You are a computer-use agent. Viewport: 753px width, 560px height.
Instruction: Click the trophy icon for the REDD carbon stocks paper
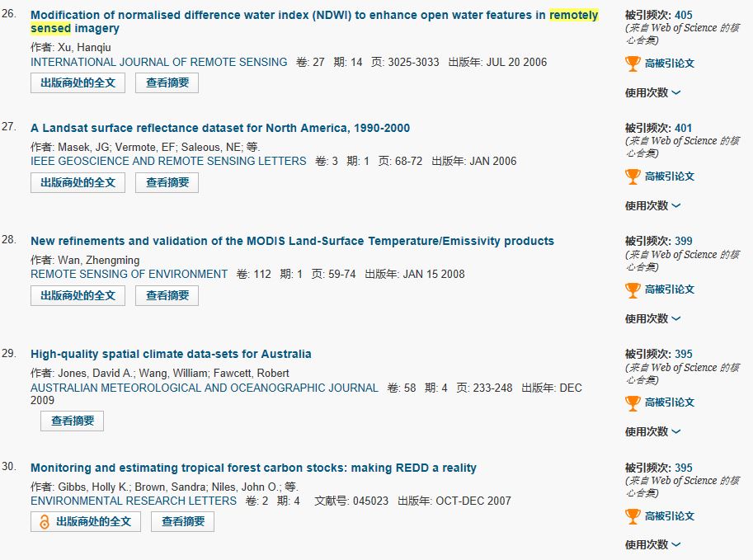633,516
